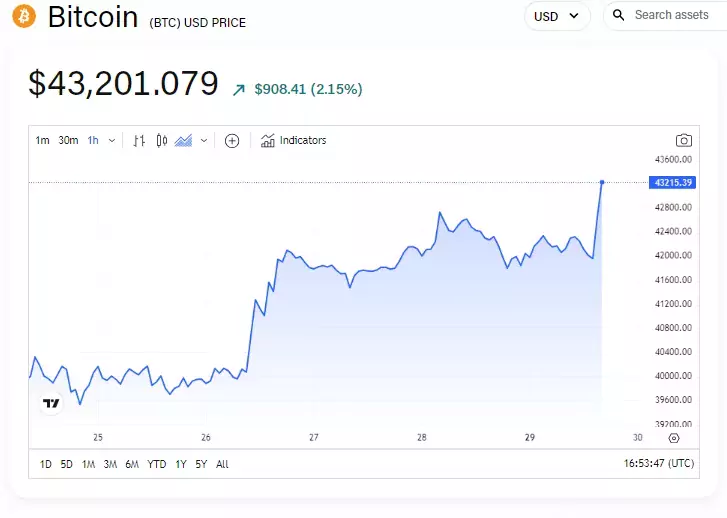Take a chart snapshot with camera icon

pyautogui.click(x=683, y=140)
